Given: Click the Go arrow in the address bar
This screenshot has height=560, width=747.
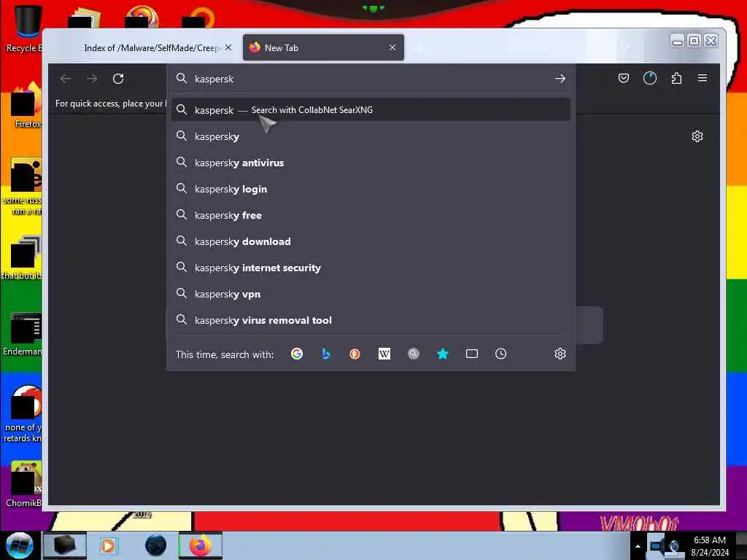Looking at the screenshot, I should coord(560,79).
